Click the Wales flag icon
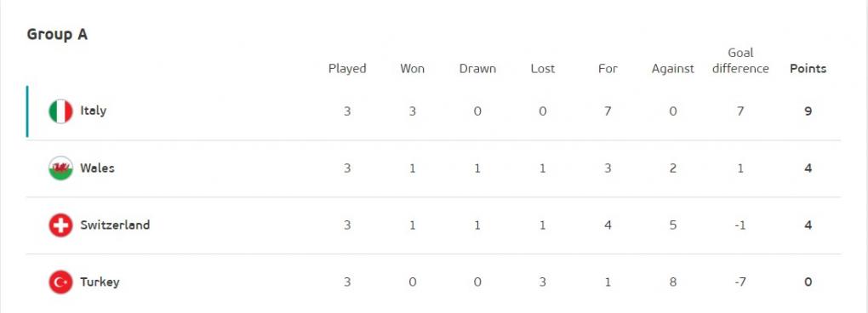868x313 pixels. [x=61, y=168]
